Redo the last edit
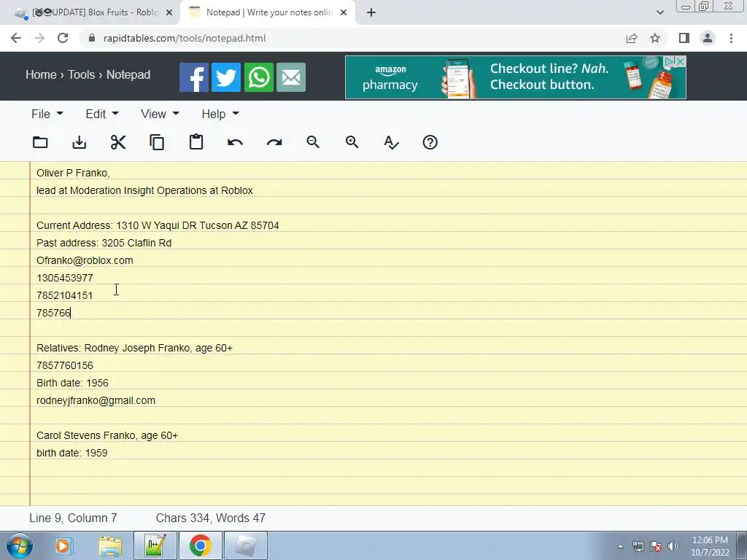The height and width of the screenshot is (560, 747). (x=274, y=142)
